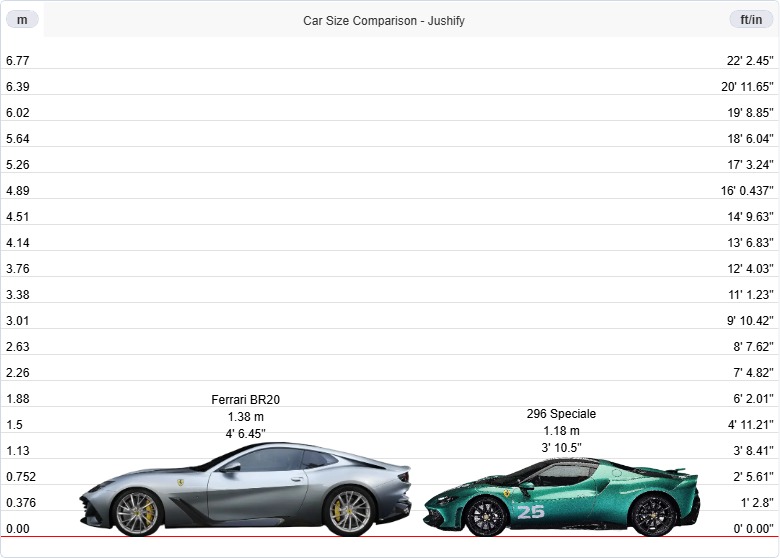Click the green 296 Speciale car image
This screenshot has height=558, width=780.
(562, 497)
